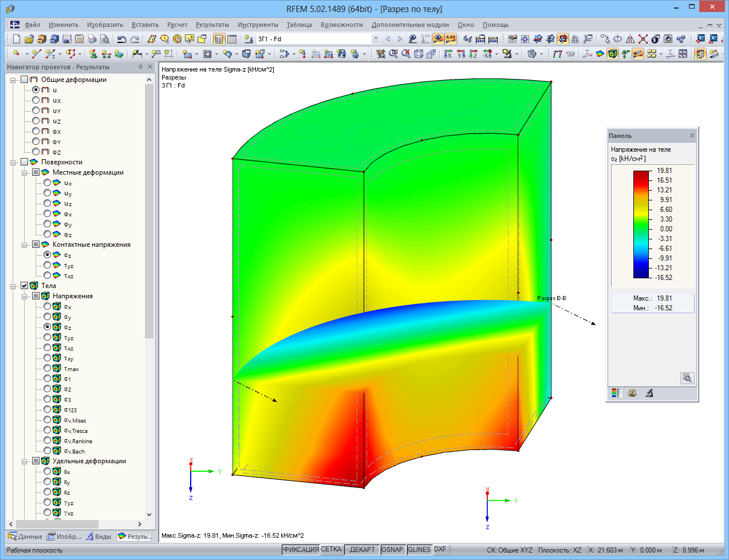729x560 pixels.
Task: Create a new model with the blank page icon
Action: [17, 39]
